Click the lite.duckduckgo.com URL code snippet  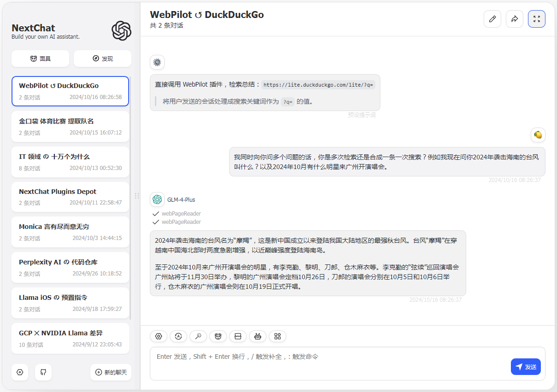[x=318, y=85]
